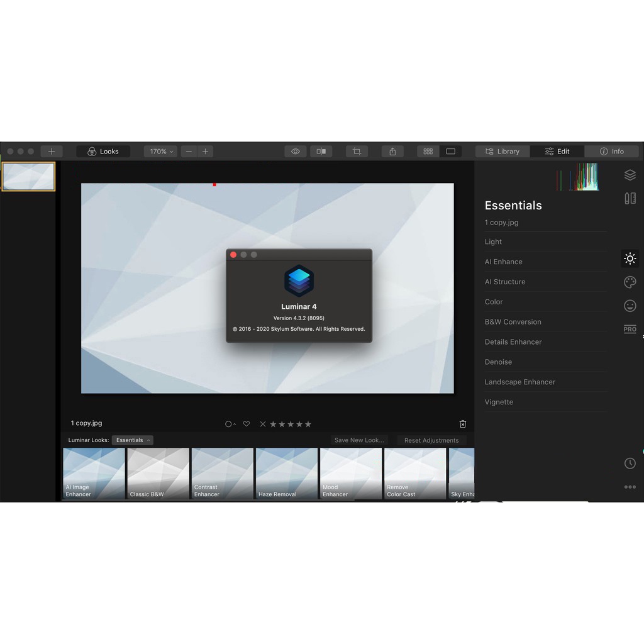Click the Reset Adjustments button
This screenshot has width=644, height=644.
(x=431, y=440)
